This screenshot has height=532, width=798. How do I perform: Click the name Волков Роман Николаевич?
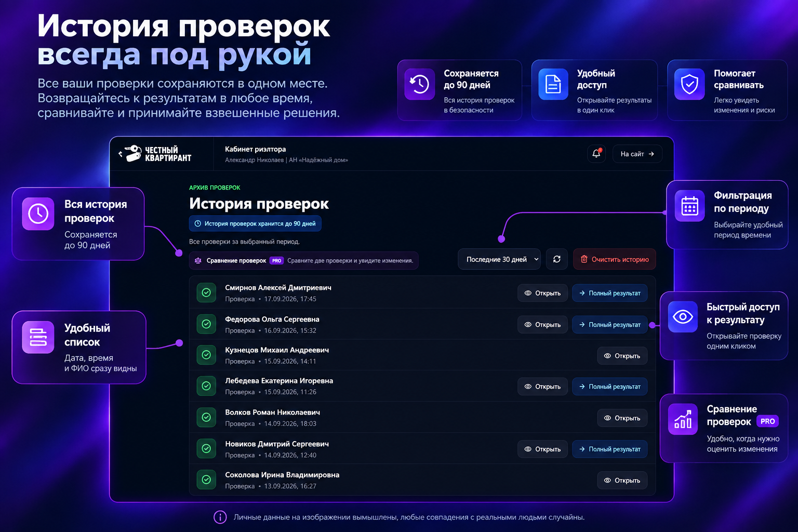coord(272,413)
